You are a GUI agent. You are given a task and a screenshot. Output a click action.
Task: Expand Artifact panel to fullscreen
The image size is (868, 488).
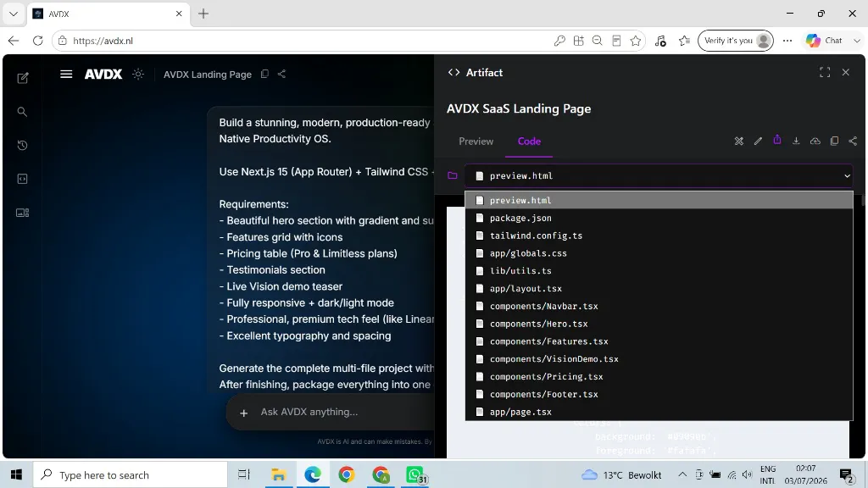(x=825, y=73)
